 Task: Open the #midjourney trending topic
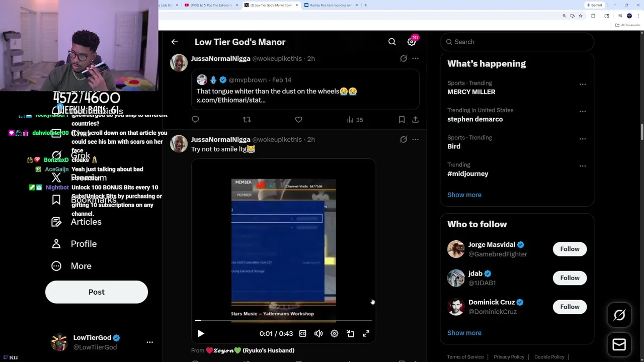468,174
